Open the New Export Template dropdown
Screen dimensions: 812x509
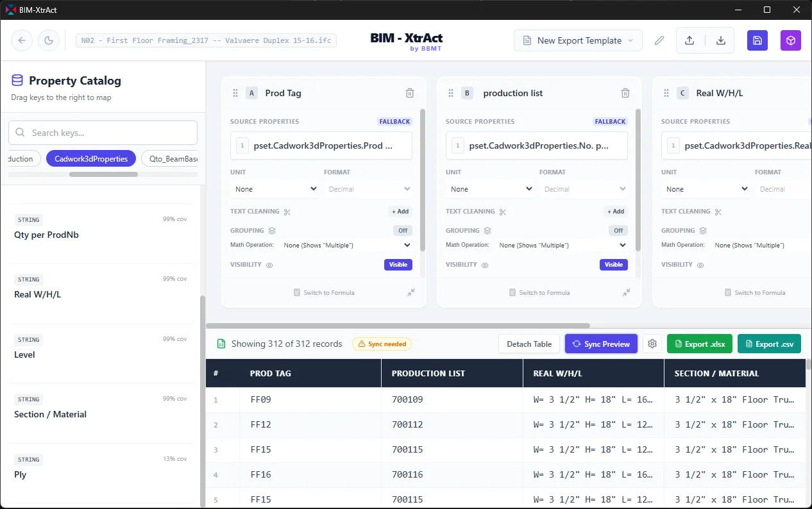click(578, 40)
